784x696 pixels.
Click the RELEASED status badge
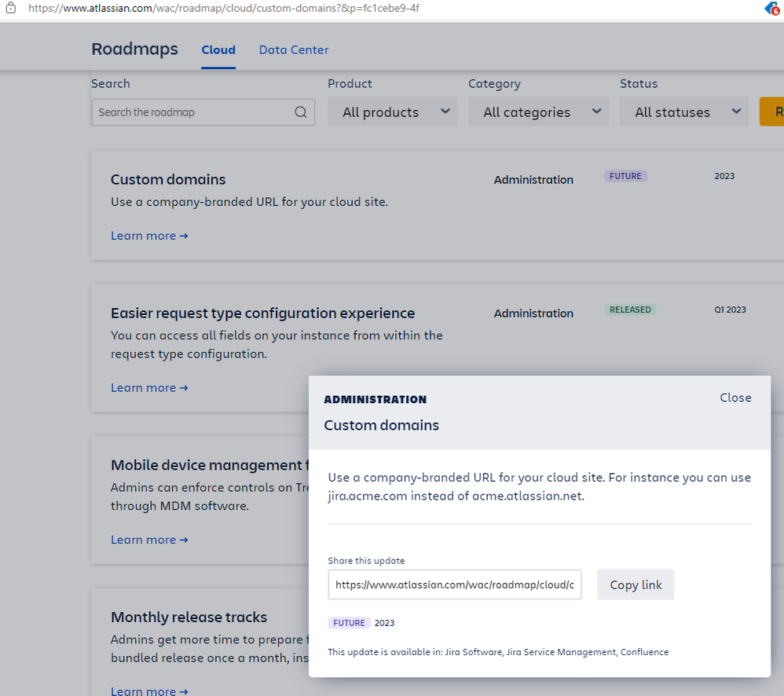click(x=630, y=310)
